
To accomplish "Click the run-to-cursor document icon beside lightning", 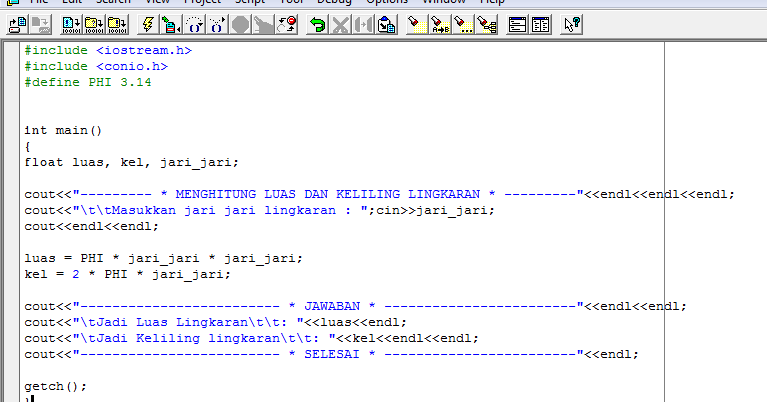I will (x=171, y=24).
